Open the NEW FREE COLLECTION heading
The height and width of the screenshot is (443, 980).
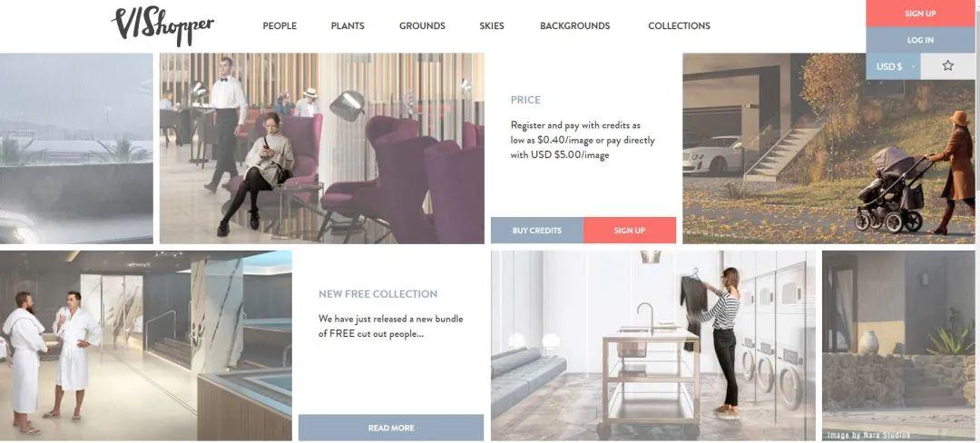[x=378, y=293]
